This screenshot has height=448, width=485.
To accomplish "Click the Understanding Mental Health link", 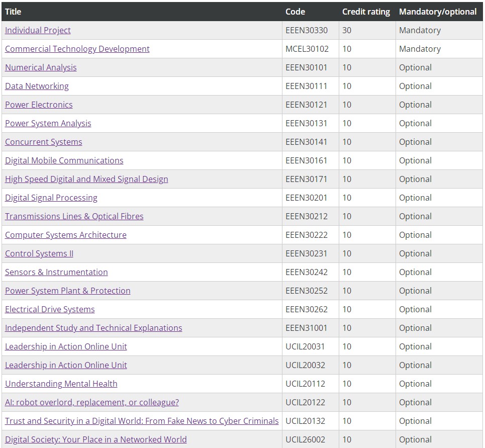I will click(61, 383).
